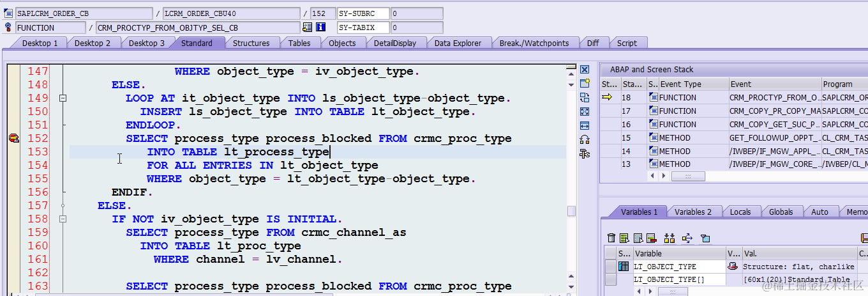
Task: Open the Tables tab
Action: (x=299, y=43)
